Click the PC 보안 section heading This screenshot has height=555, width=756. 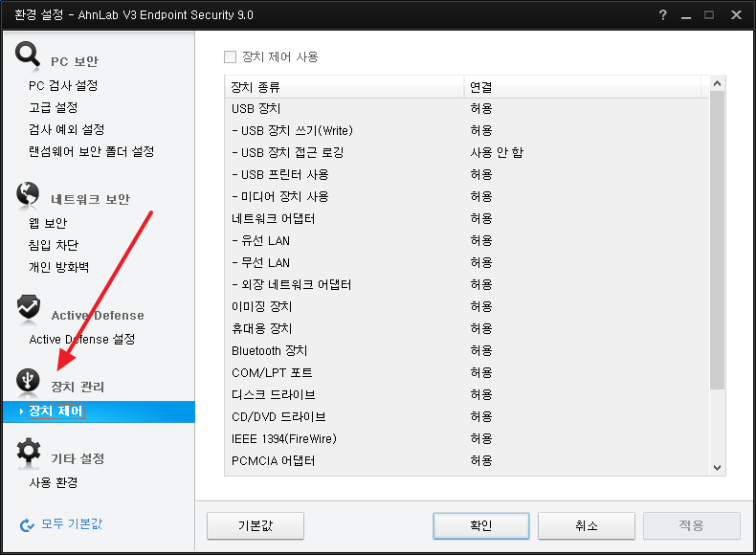(75, 62)
